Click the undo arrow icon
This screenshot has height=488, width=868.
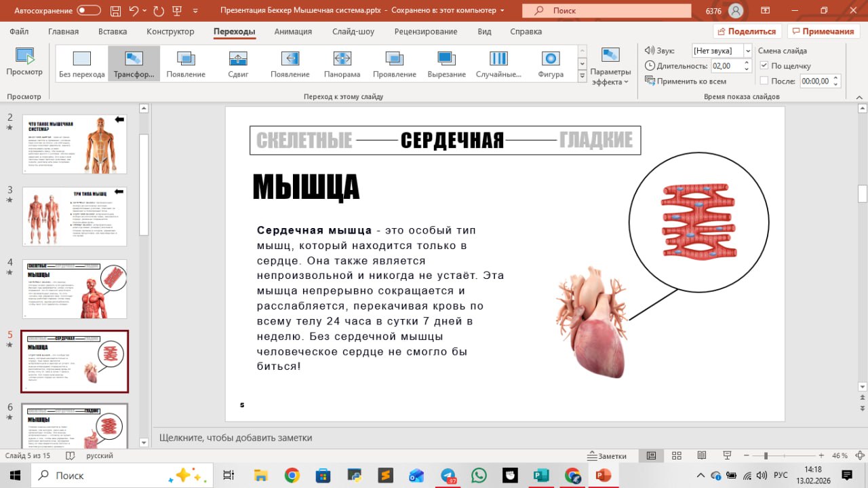click(x=134, y=11)
